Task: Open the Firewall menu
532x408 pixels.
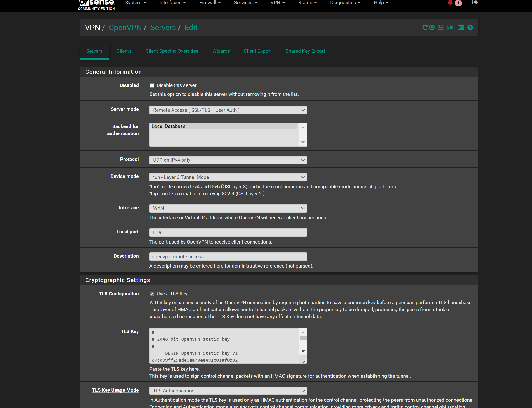Action: coord(210,3)
